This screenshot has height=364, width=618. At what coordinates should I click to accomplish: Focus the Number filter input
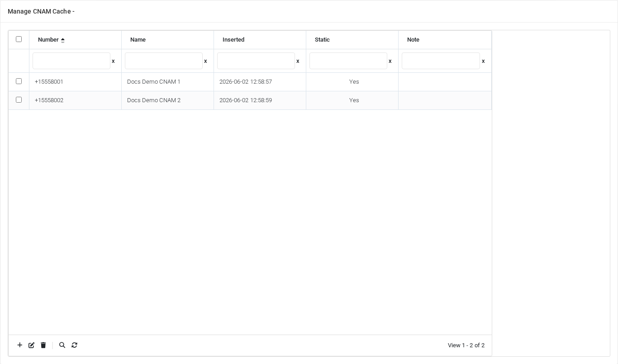click(x=71, y=61)
